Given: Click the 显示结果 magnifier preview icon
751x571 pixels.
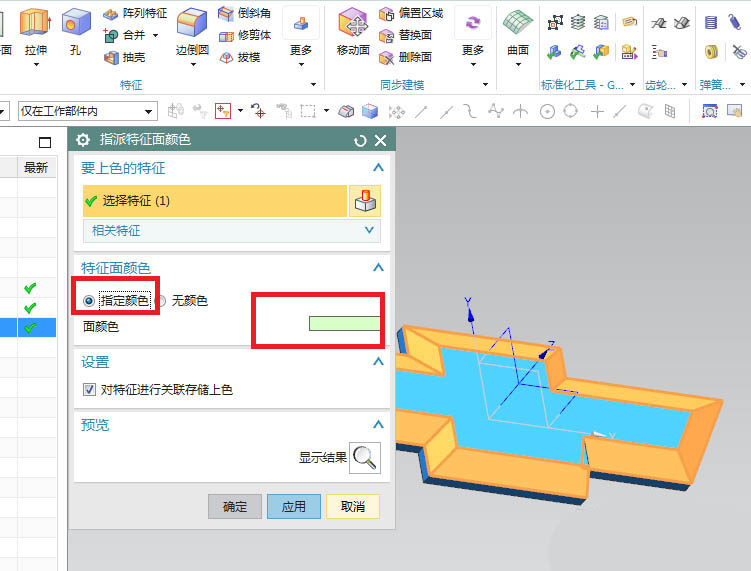Looking at the screenshot, I should [365, 458].
